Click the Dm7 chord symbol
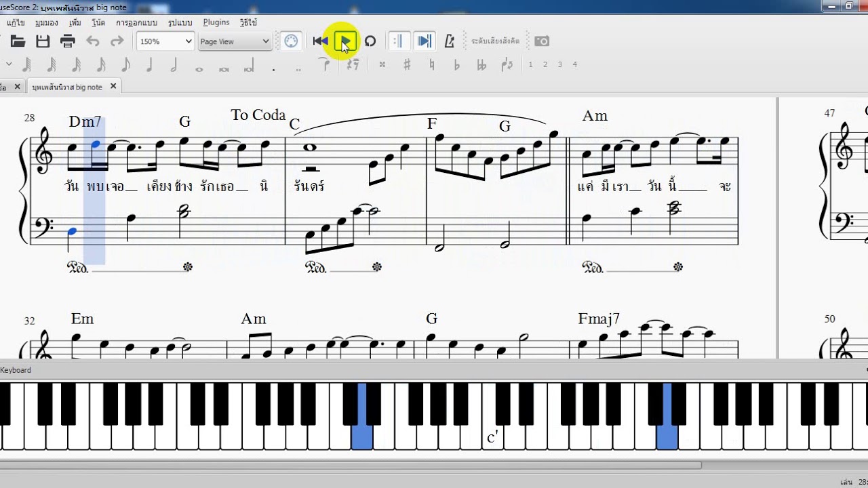Viewport: 868px width, 488px height. click(85, 122)
